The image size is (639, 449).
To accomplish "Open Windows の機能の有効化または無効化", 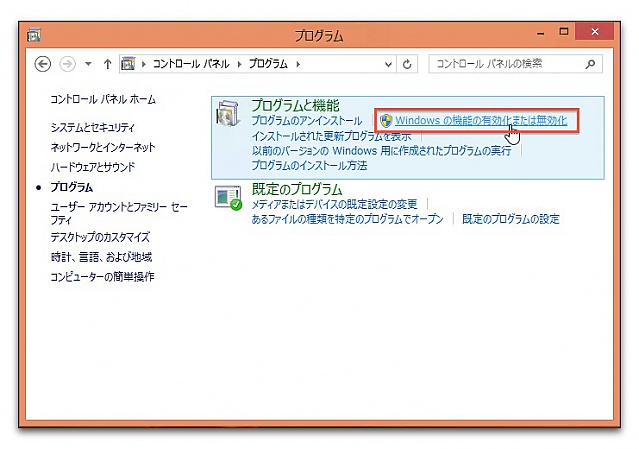I will 481,121.
